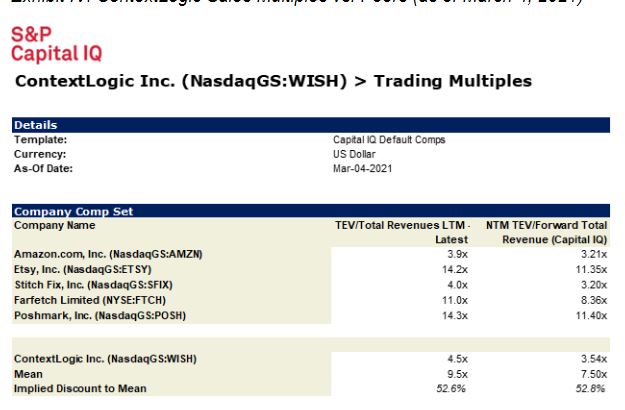This screenshot has width=625, height=410.
Task: Click the Implied Discount to Mean label
Action: (80, 388)
